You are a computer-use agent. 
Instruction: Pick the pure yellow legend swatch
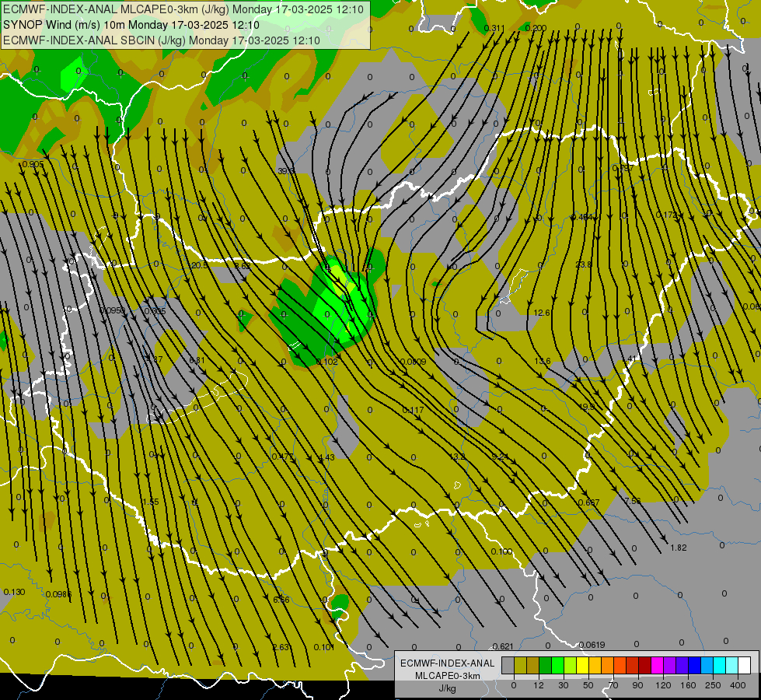tap(582, 666)
